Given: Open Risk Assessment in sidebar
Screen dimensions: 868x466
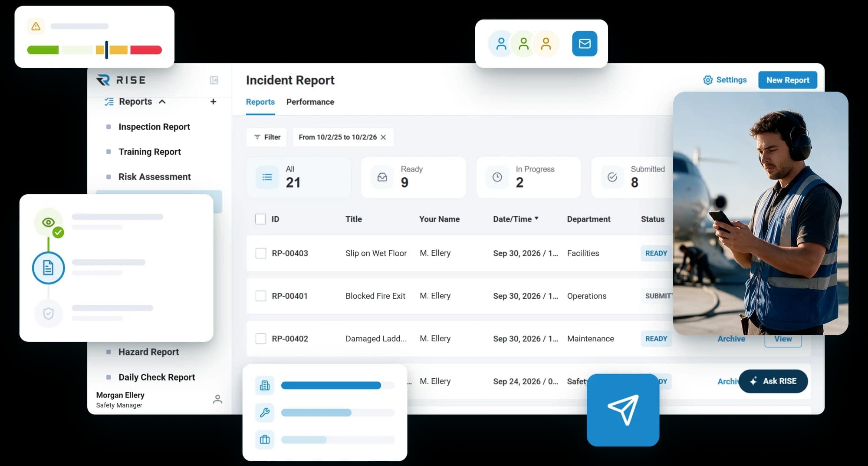Looking at the screenshot, I should point(155,177).
